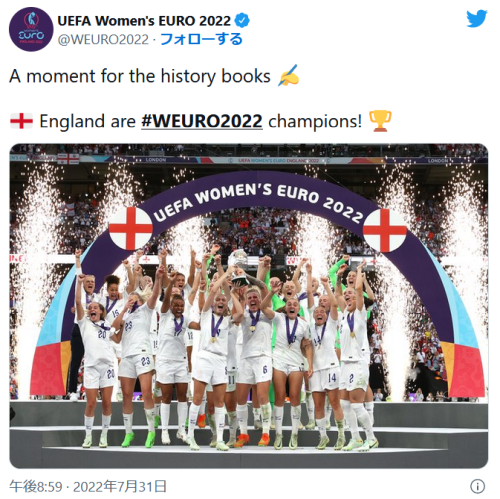
Task: Click the 午後8:59 timestamp
Action: (36, 486)
